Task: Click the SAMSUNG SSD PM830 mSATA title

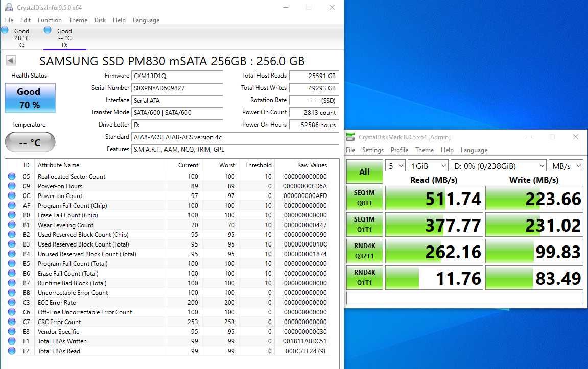Action: tap(172, 61)
